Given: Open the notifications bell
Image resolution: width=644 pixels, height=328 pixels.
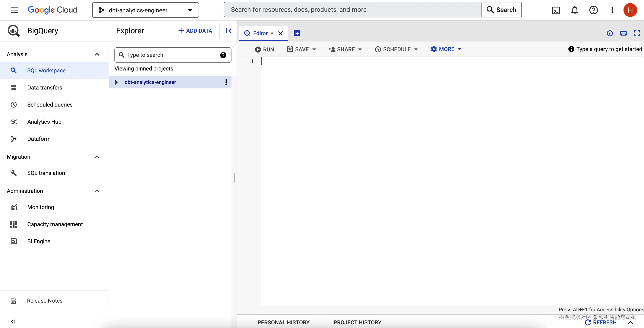Looking at the screenshot, I should [x=575, y=10].
